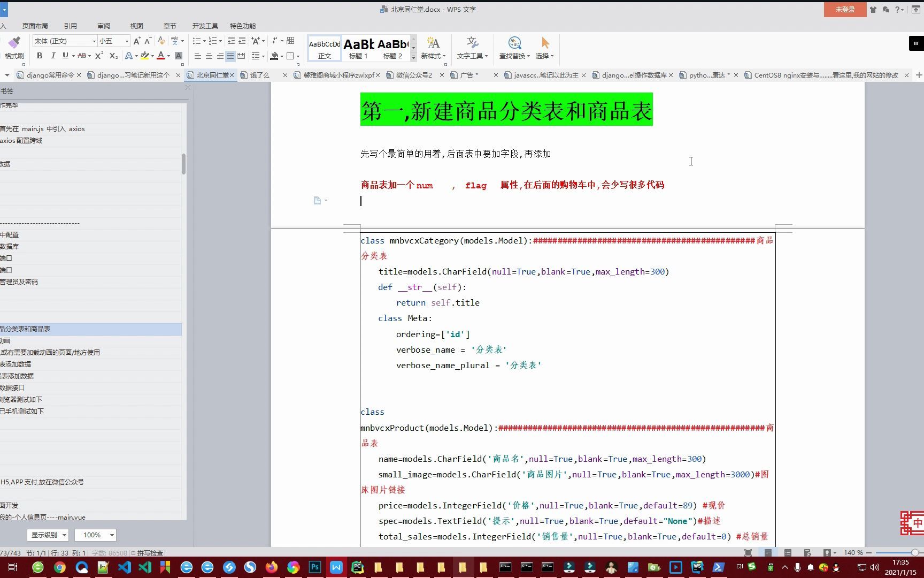Open the font size dropdown
The height and width of the screenshot is (578, 924).
pyautogui.click(x=128, y=41)
